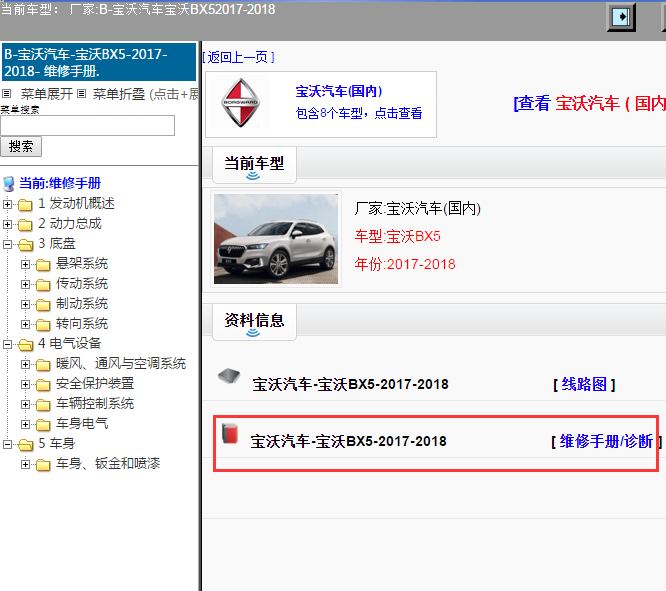
Task: Collapse the 3 底盘 tree node
Action: (7, 244)
